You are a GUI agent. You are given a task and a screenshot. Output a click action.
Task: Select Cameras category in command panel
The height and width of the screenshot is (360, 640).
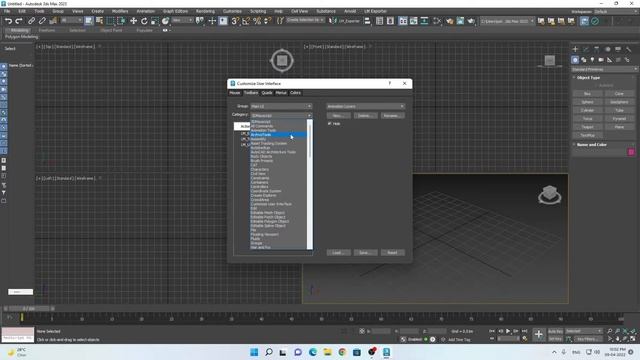point(601,60)
